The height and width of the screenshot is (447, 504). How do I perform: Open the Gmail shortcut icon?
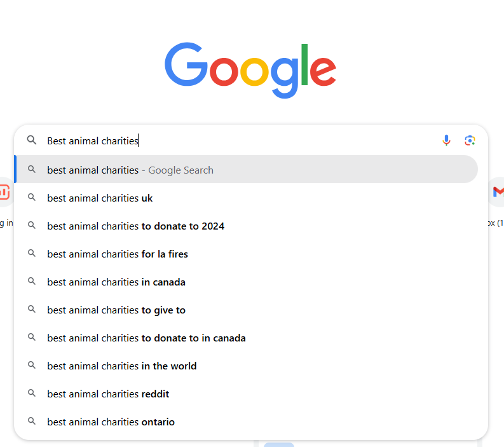tap(498, 192)
